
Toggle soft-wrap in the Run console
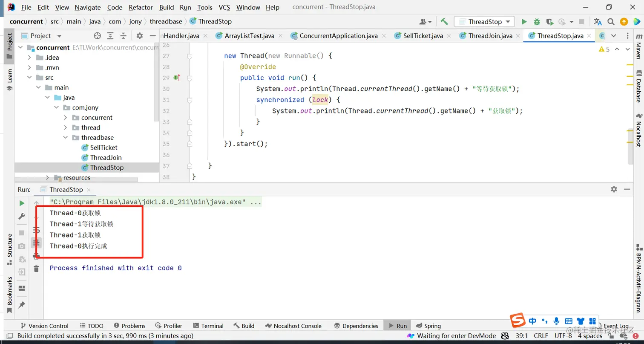pyautogui.click(x=36, y=230)
